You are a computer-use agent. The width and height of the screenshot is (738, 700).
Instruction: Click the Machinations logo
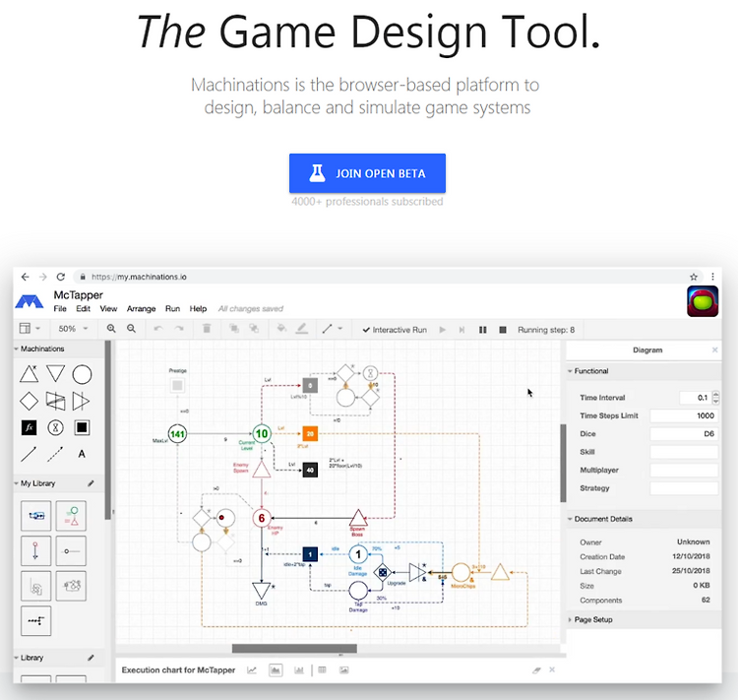tap(30, 301)
